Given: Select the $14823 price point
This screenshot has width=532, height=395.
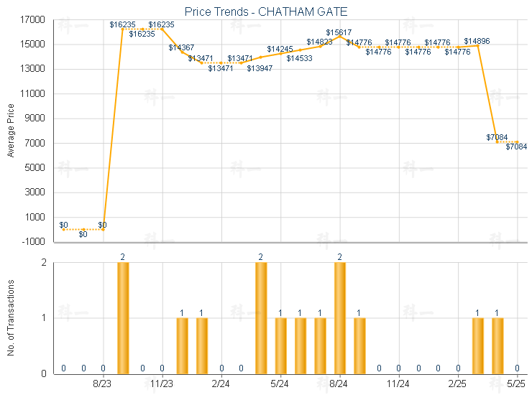Looking at the screenshot, I should point(320,46).
